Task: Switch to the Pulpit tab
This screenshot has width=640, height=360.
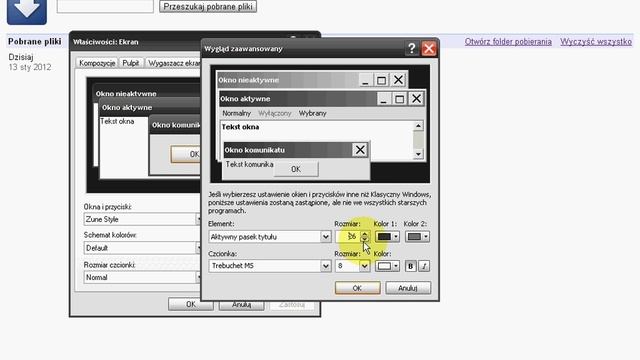Action: (x=131, y=63)
